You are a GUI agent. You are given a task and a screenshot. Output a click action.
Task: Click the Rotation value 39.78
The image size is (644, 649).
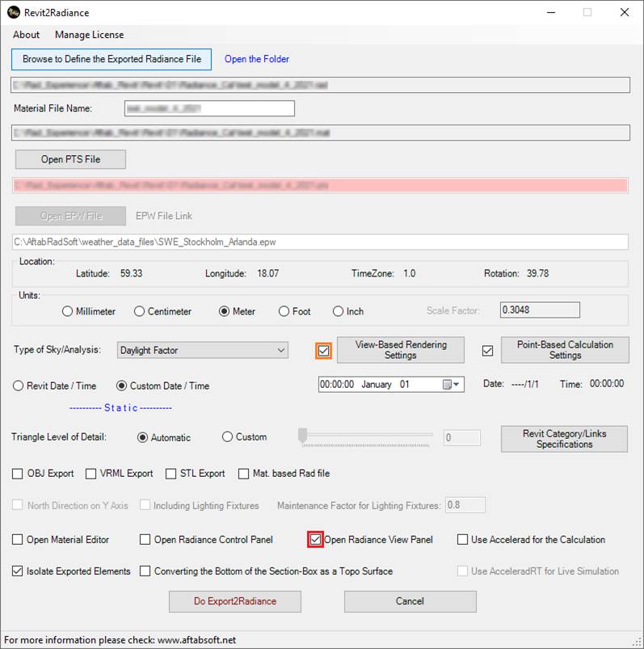pos(537,273)
